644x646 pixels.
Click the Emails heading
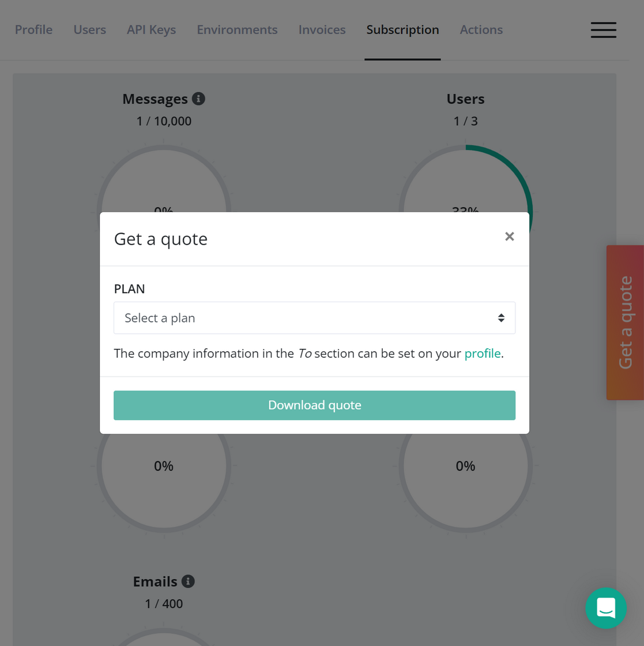click(x=155, y=581)
